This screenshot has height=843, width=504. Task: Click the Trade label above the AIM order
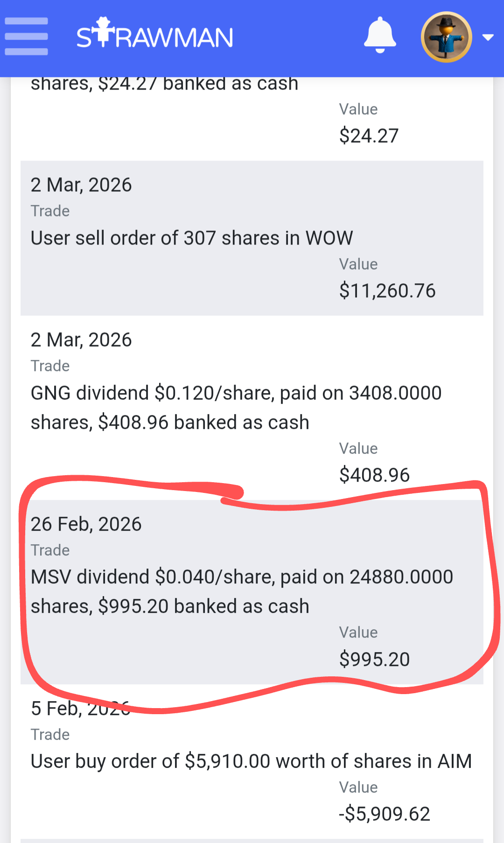50,735
